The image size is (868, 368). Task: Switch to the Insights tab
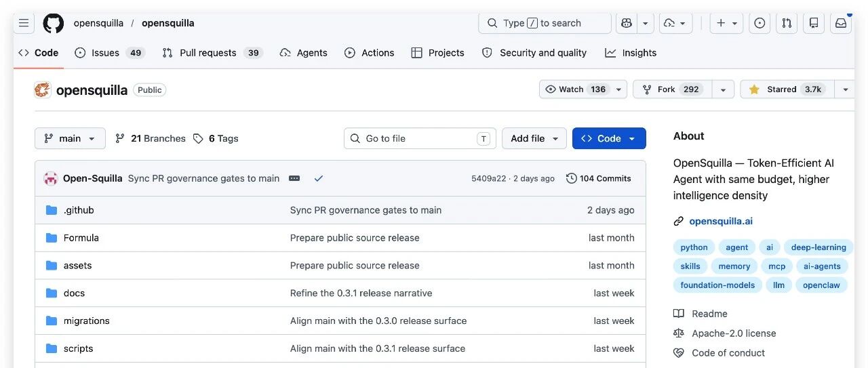pyautogui.click(x=631, y=53)
